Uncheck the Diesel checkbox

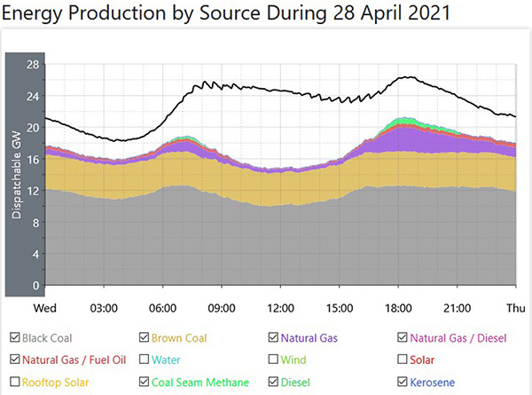[x=274, y=383]
